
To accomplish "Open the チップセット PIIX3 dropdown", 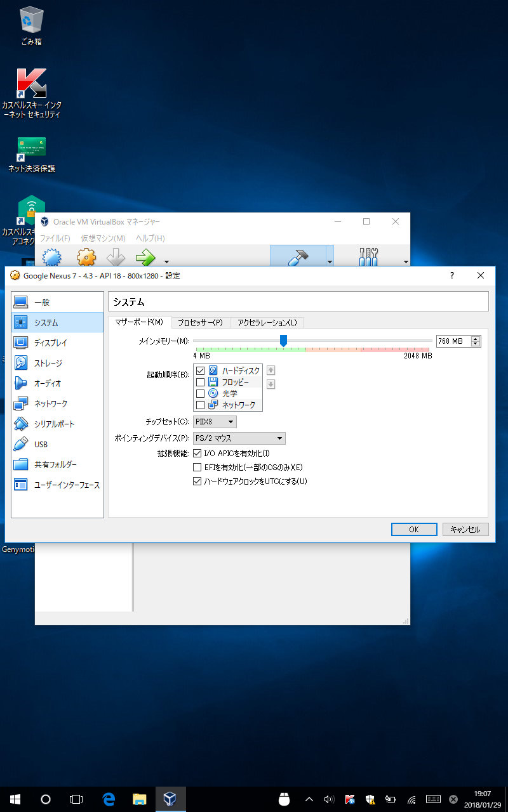I will [215, 421].
